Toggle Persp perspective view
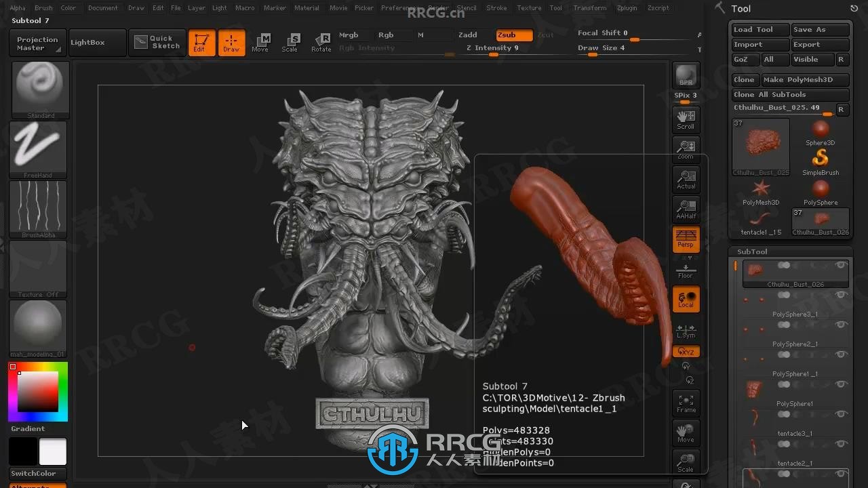The height and width of the screenshot is (488, 868). coord(686,239)
